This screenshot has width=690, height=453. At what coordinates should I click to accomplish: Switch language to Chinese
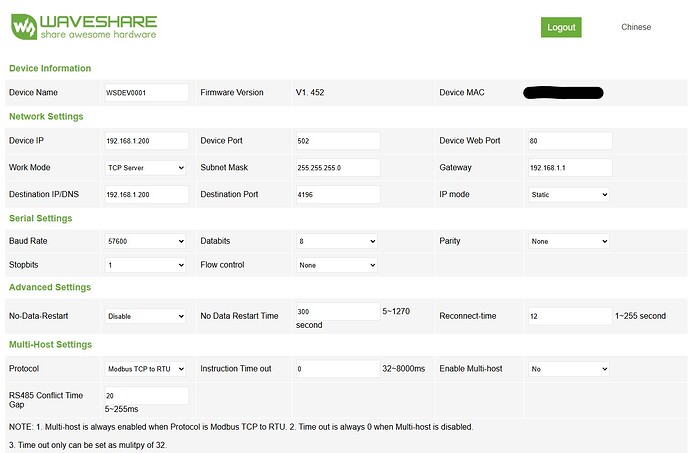coord(635,27)
